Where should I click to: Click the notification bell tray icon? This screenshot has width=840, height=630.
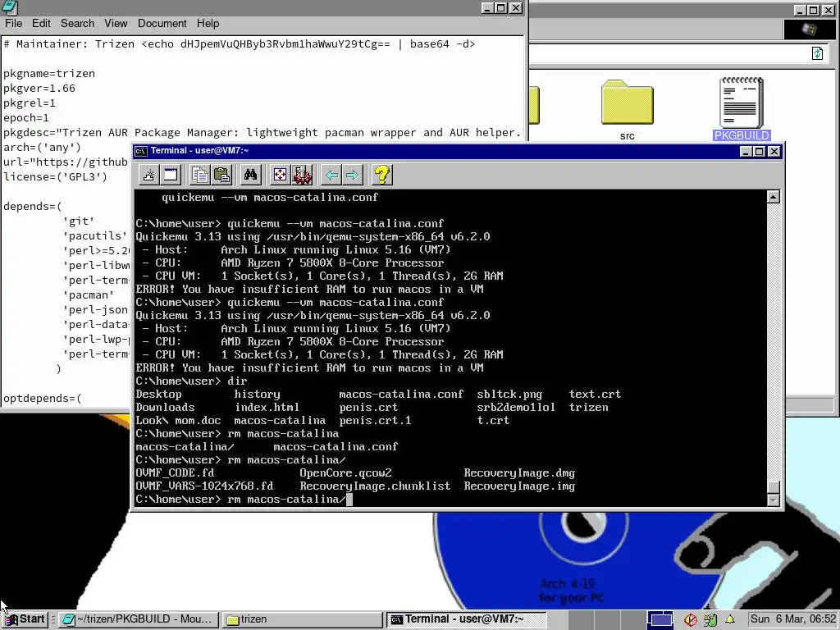pos(729,619)
